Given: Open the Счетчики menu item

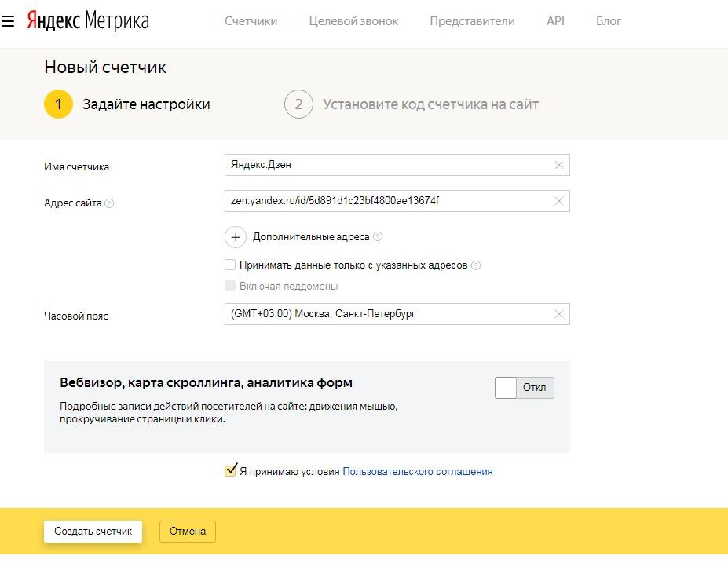Looking at the screenshot, I should pyautogui.click(x=251, y=21).
